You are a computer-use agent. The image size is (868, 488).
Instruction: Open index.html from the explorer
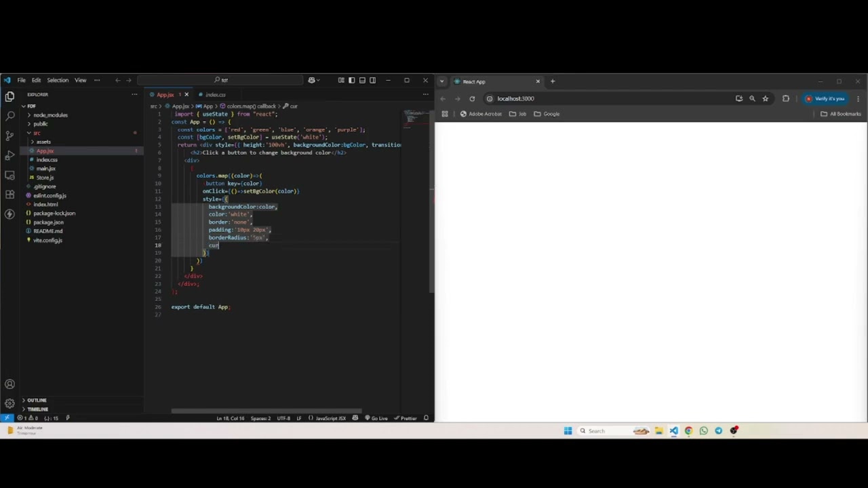pos(45,204)
